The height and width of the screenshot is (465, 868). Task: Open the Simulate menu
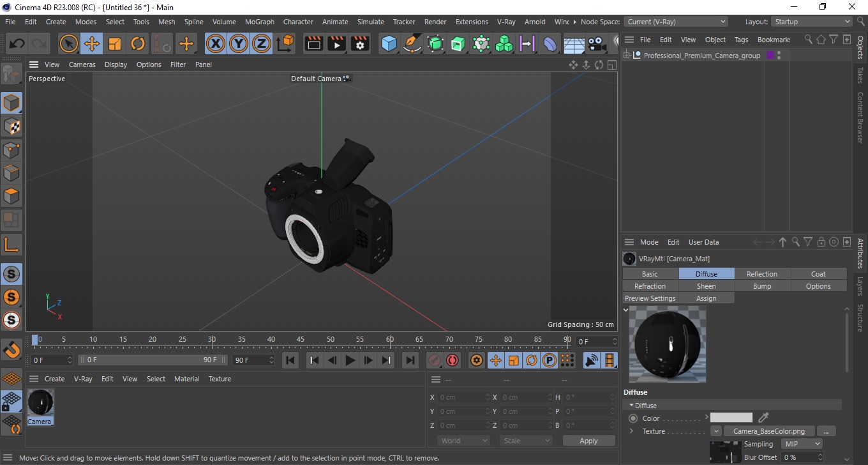[x=371, y=22]
